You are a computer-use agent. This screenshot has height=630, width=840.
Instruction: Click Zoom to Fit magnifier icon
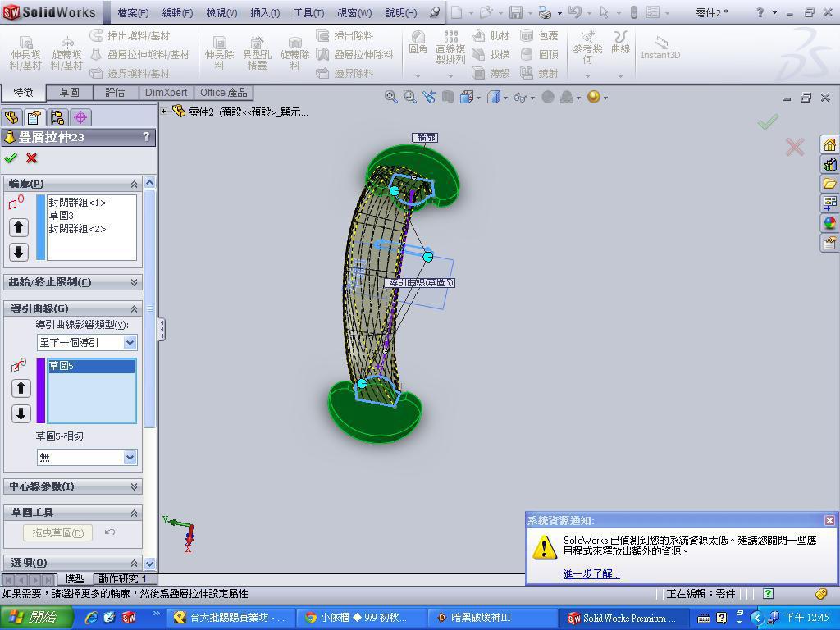pyautogui.click(x=391, y=97)
